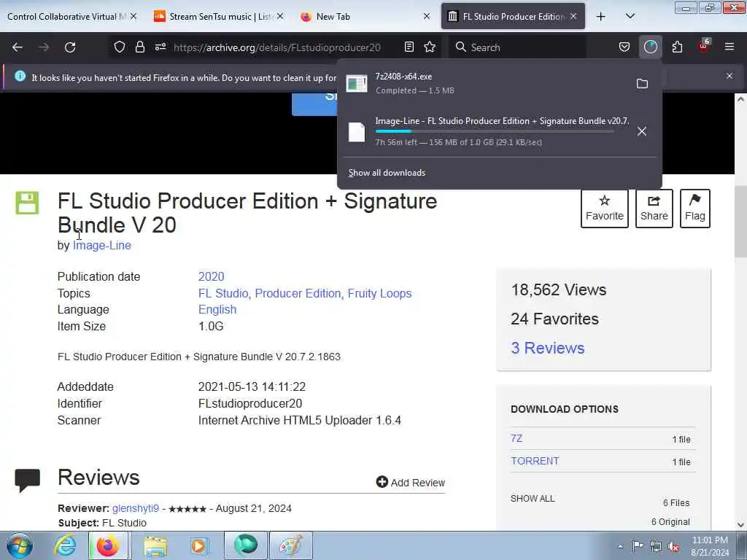The width and height of the screenshot is (747, 560).
Task: Show hidden system tray icons arrow
Action: [x=620, y=546]
